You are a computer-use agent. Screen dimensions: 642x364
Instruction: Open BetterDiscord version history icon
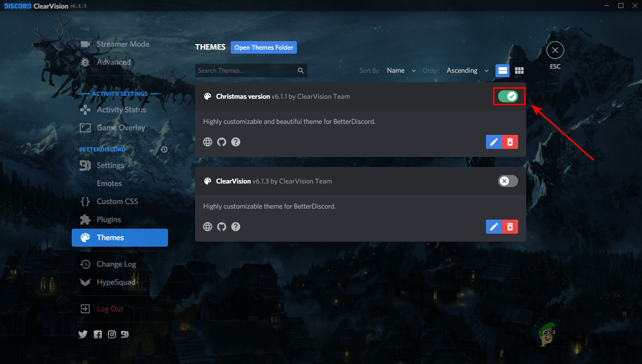point(164,149)
